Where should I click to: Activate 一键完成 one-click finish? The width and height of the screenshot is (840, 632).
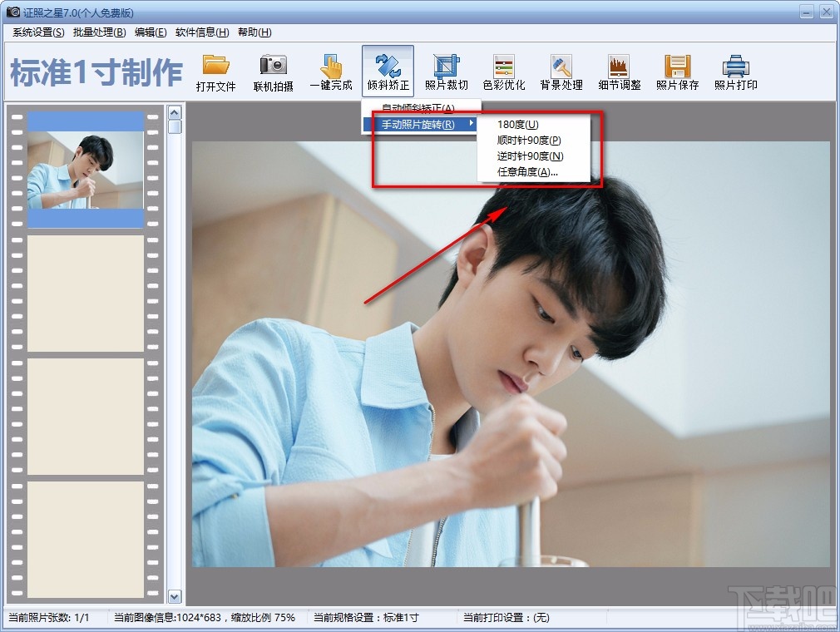(331, 71)
